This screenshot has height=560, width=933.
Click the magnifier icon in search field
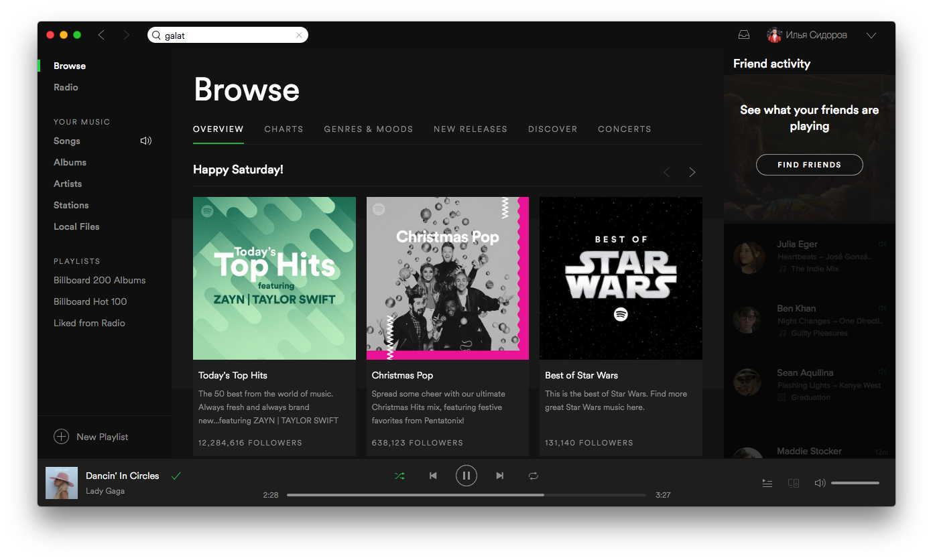pyautogui.click(x=156, y=36)
